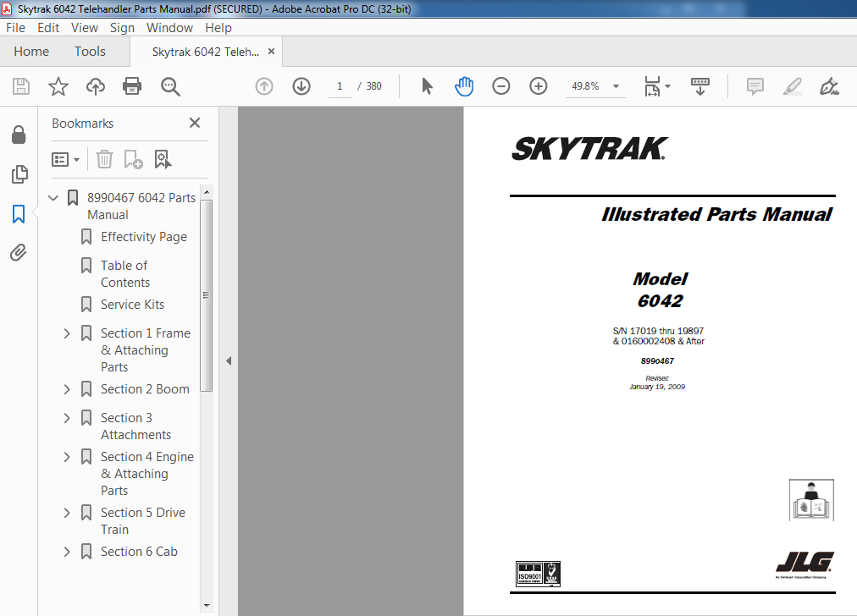Collapse navigation pane with divider arrow
The height and width of the screenshot is (616, 857).
point(229,361)
